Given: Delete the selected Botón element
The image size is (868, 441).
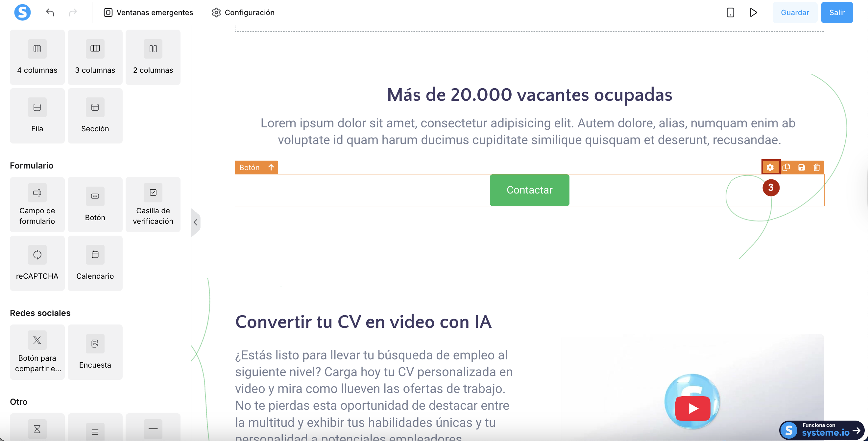Looking at the screenshot, I should pyautogui.click(x=817, y=167).
